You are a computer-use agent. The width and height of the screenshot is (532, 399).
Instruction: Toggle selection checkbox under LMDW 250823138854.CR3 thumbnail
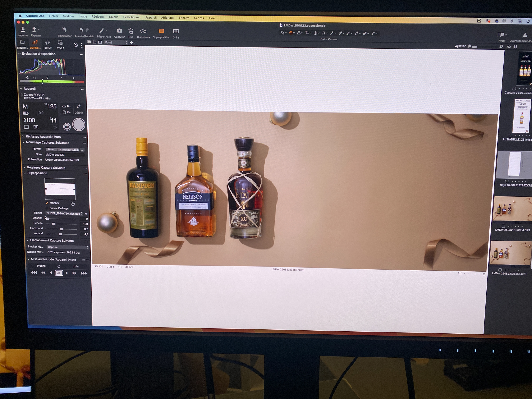click(503, 226)
